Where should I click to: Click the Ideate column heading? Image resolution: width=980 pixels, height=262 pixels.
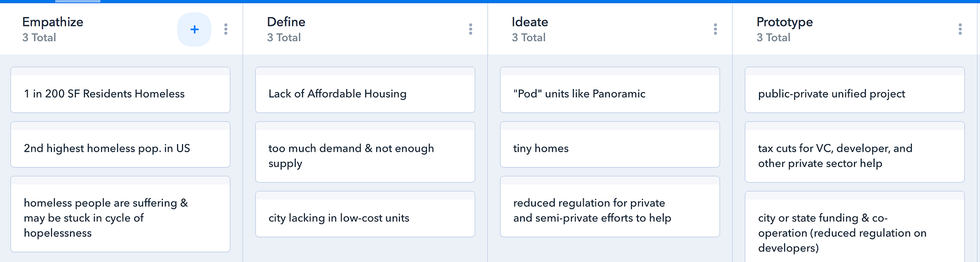point(530,22)
